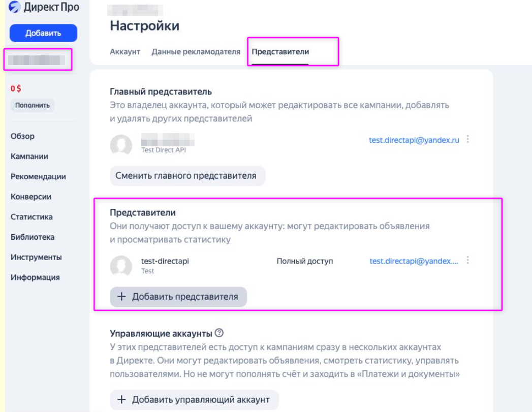Select the Представители tab

point(280,52)
